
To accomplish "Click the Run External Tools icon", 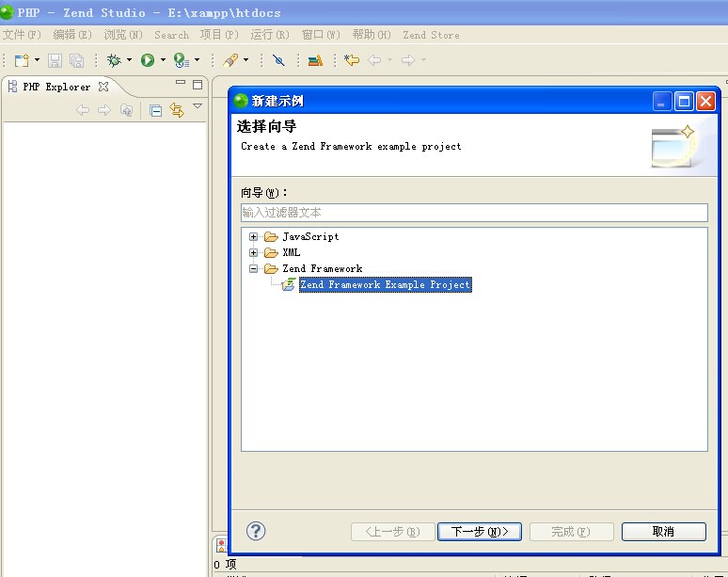I will pos(181,60).
